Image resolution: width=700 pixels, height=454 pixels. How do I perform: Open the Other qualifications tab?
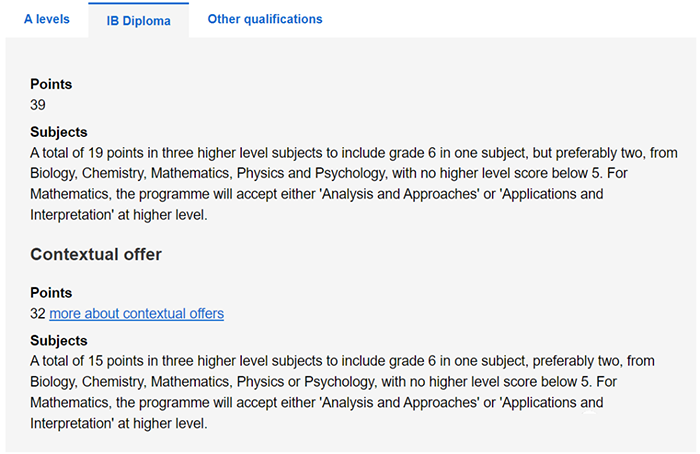click(x=264, y=19)
